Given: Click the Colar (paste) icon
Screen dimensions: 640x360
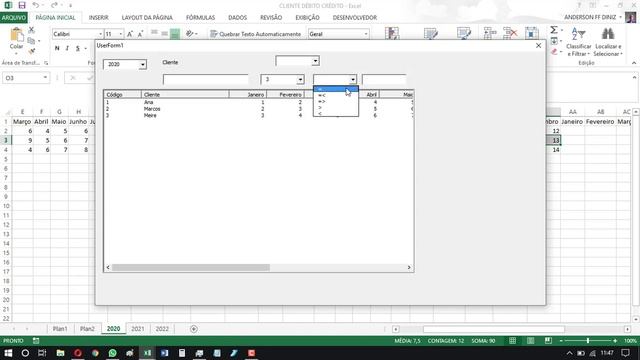Looking at the screenshot, I should 16,34.
